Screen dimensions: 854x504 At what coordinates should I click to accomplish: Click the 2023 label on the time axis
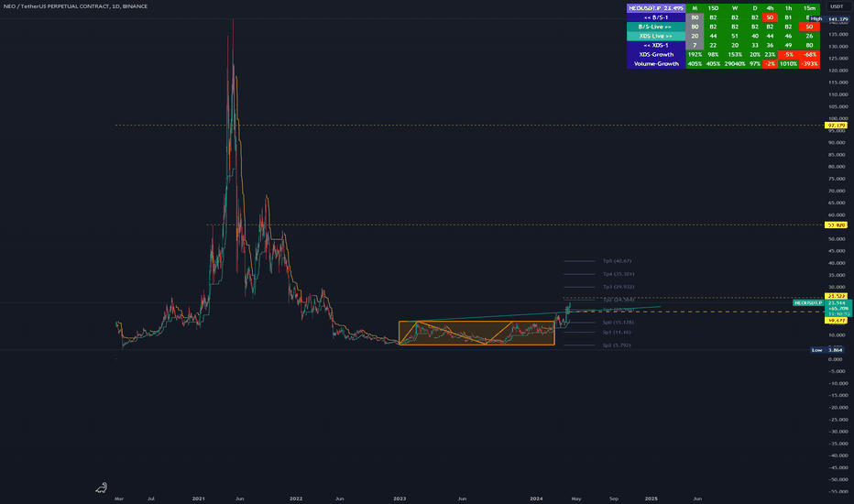pos(400,499)
